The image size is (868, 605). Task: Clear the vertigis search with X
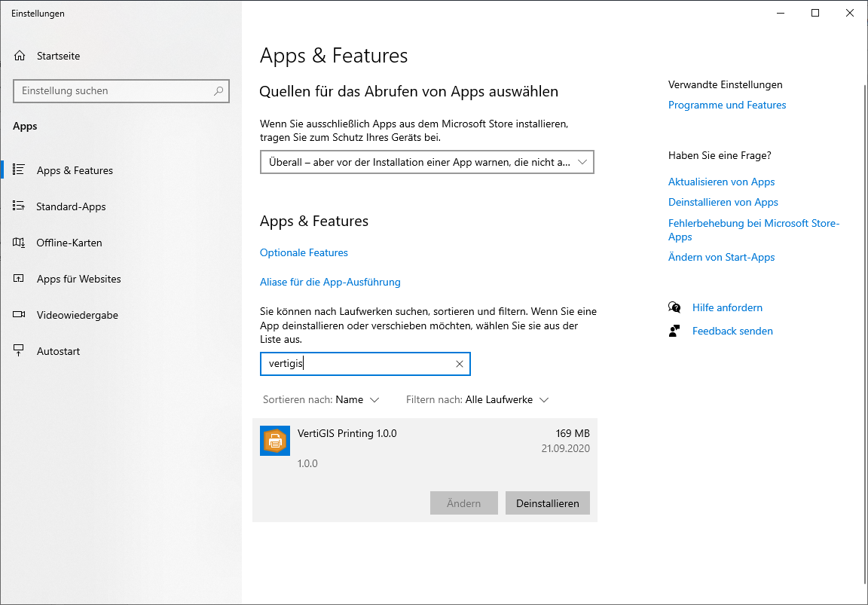pos(460,364)
